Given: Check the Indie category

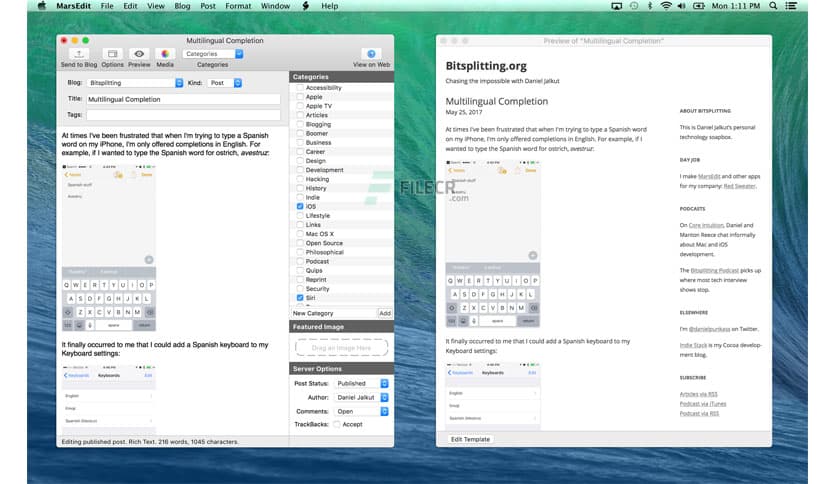Looking at the screenshot, I should coord(300,197).
